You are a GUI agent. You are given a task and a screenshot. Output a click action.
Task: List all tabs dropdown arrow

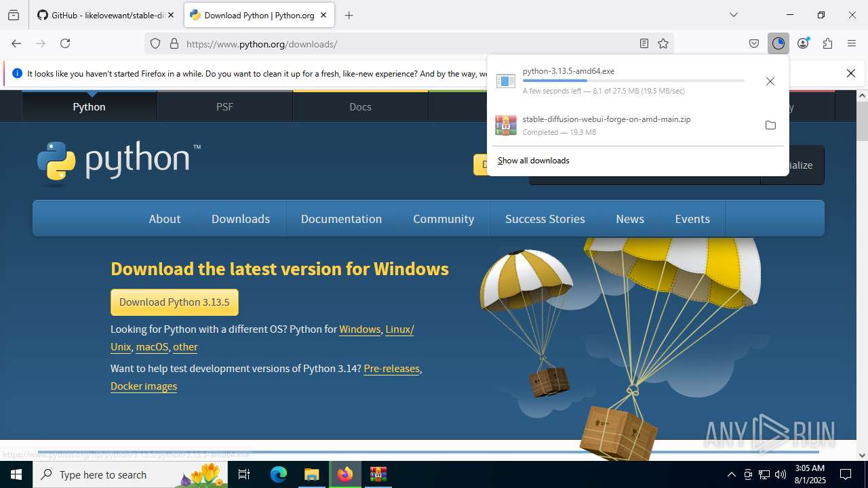734,15
